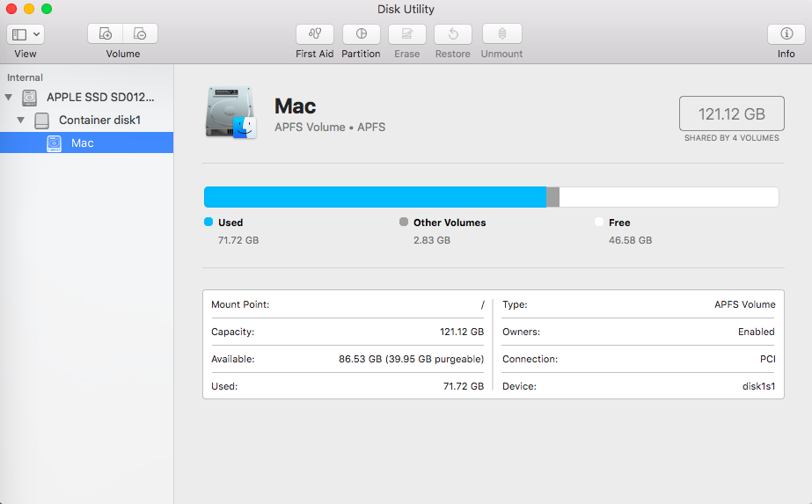Screen dimensions: 812x504
Task: Click the Mount Point value slash
Action: coord(482,304)
